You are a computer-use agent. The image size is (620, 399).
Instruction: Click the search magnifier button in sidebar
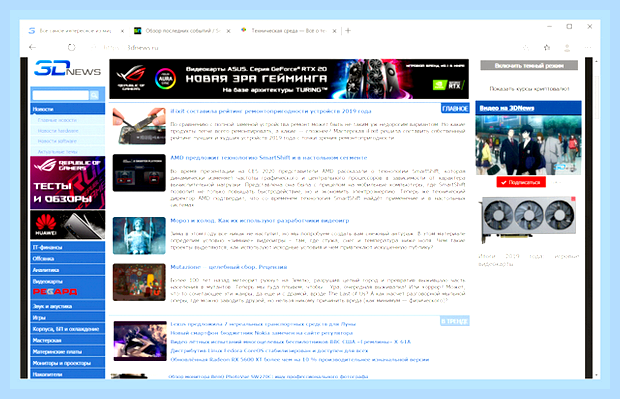coord(94,95)
